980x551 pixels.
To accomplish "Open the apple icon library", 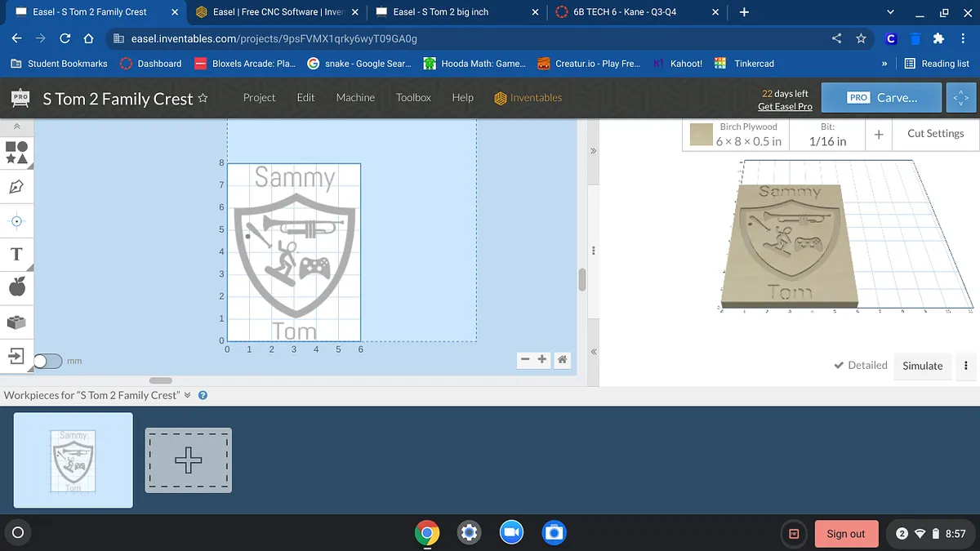I will click(x=16, y=287).
